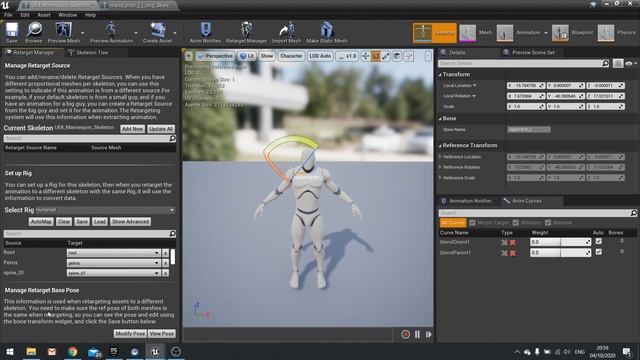Collapse the Bone section
Screen dimensions: 640x360
[440, 118]
